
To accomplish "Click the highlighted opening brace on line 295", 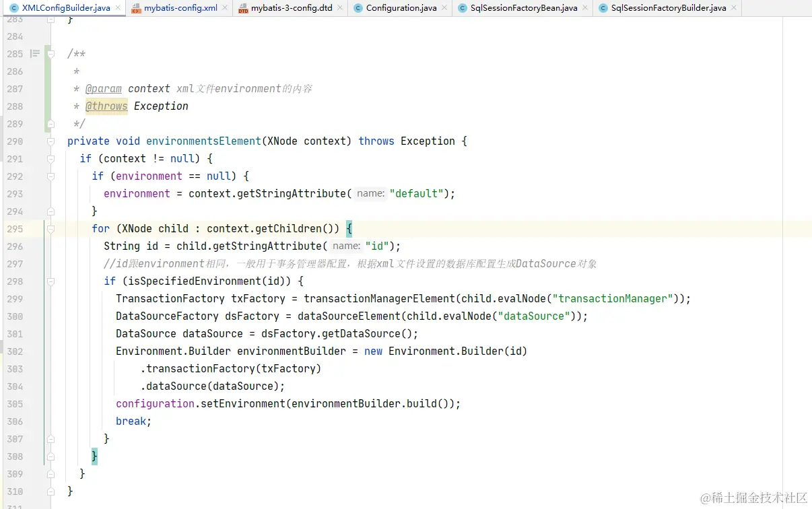I will tap(349, 229).
